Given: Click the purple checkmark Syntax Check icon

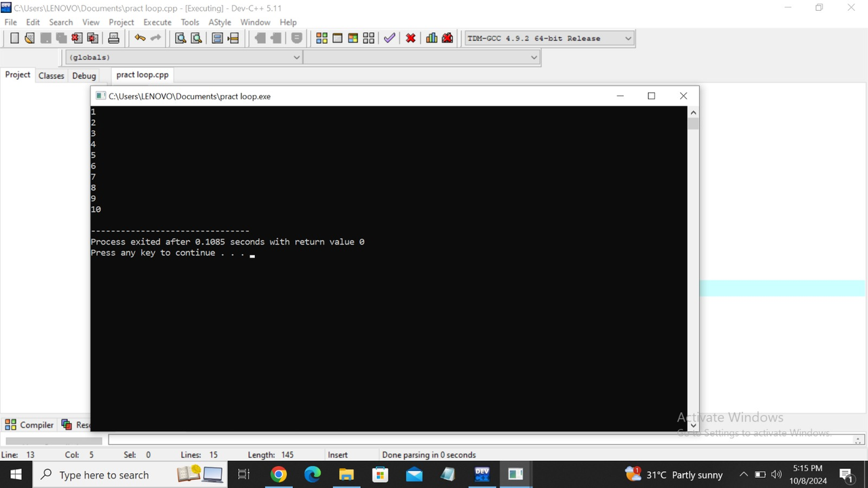Looking at the screenshot, I should [389, 38].
